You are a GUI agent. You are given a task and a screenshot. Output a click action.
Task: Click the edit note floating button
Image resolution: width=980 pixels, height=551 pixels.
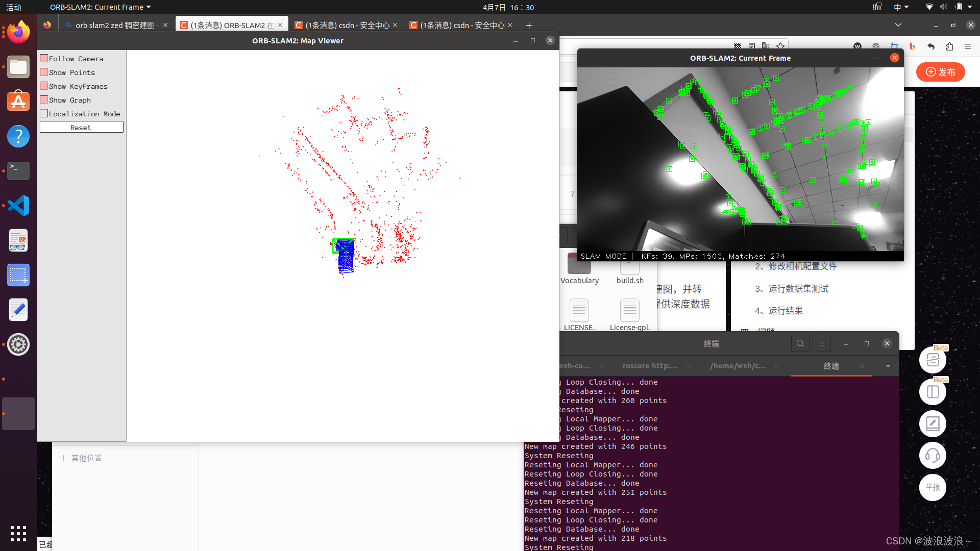[x=933, y=423]
